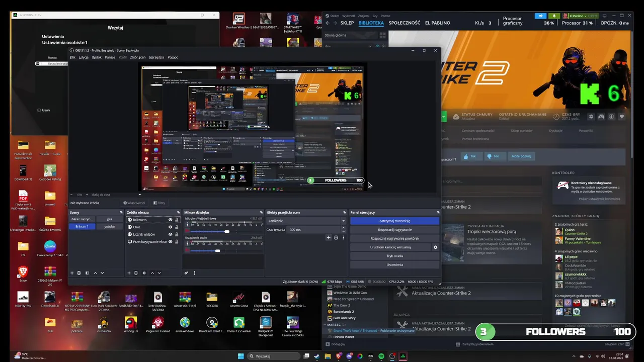Mute Mikrofon/Wejście liniowe speaker icon
This screenshot has width=644, height=362.
187,231
